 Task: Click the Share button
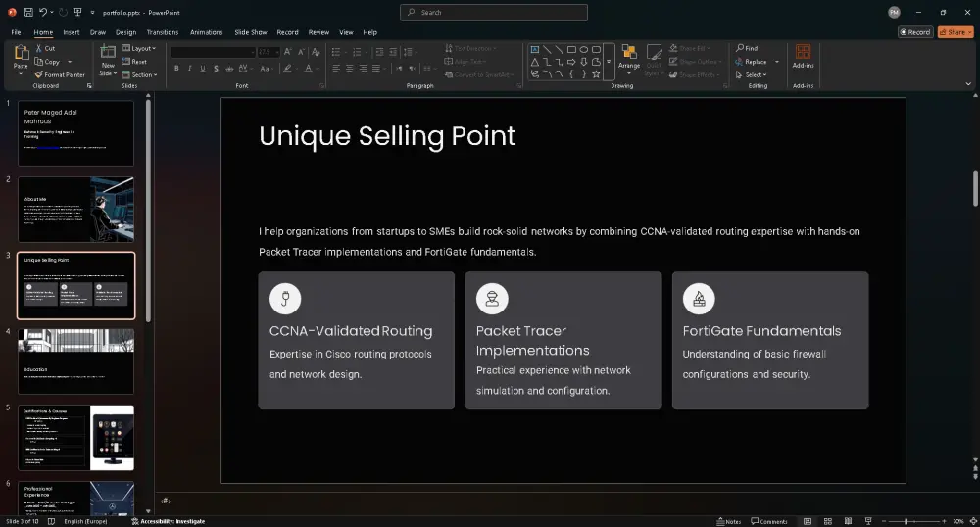(955, 32)
